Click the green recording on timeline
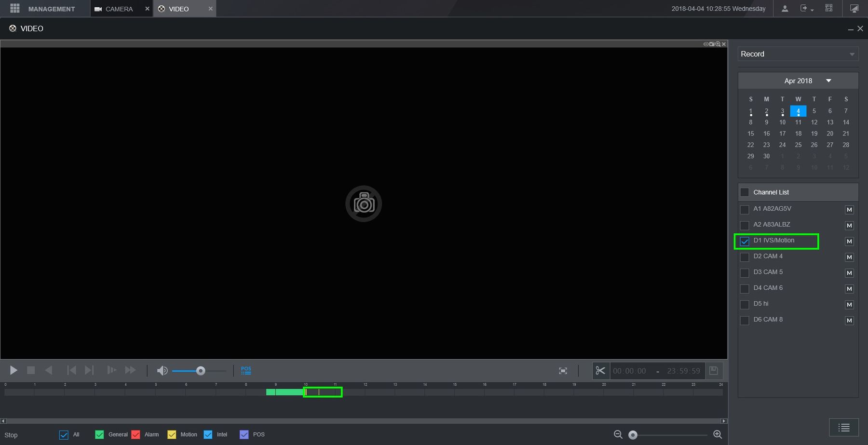The width and height of the screenshot is (868, 445). 285,392
